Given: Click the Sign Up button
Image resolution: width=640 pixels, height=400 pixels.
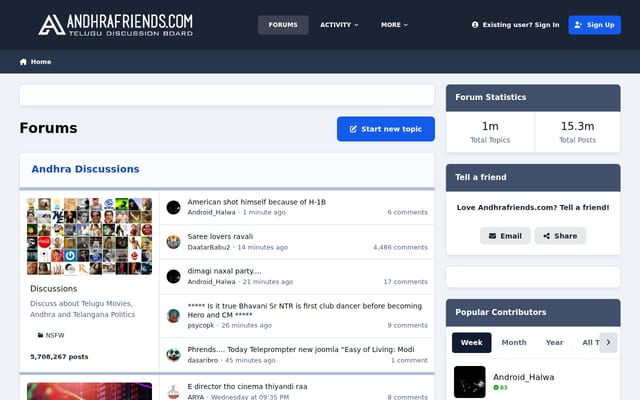Looking at the screenshot, I should tap(594, 25).
